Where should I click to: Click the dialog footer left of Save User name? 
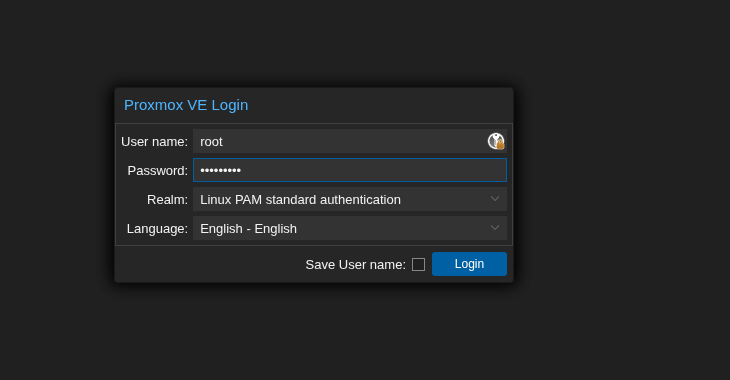click(210, 264)
